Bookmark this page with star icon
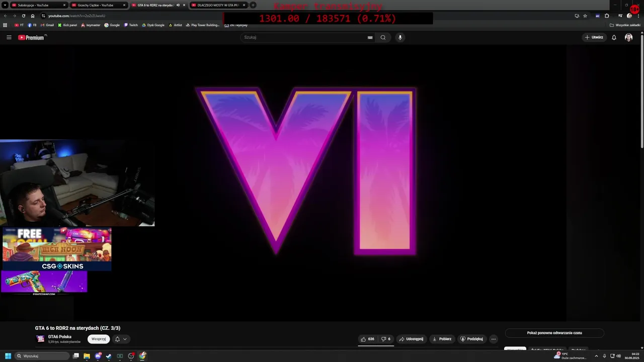 point(585,16)
